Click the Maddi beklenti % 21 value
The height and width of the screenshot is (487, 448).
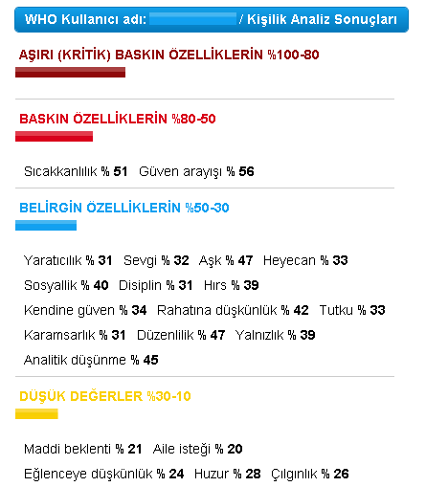tap(82, 449)
